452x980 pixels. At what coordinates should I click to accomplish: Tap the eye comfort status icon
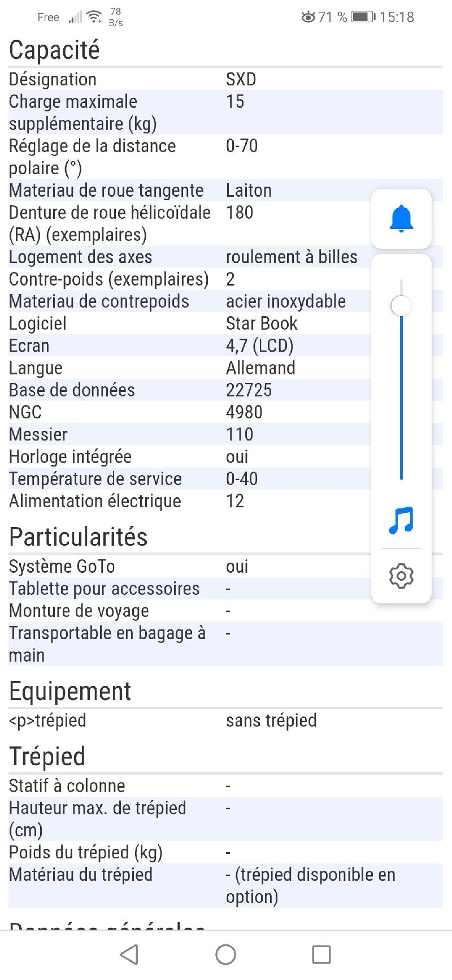[308, 17]
